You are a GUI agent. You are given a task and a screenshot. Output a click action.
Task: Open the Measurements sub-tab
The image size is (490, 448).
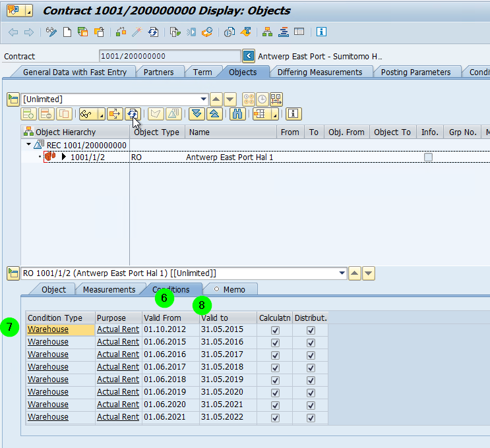[109, 290]
